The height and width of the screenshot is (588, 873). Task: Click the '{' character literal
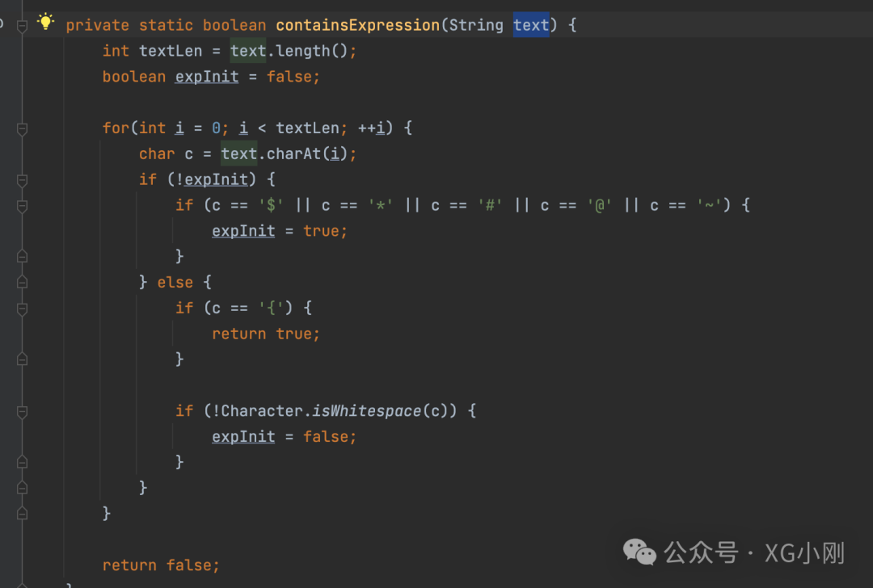pyautogui.click(x=271, y=309)
